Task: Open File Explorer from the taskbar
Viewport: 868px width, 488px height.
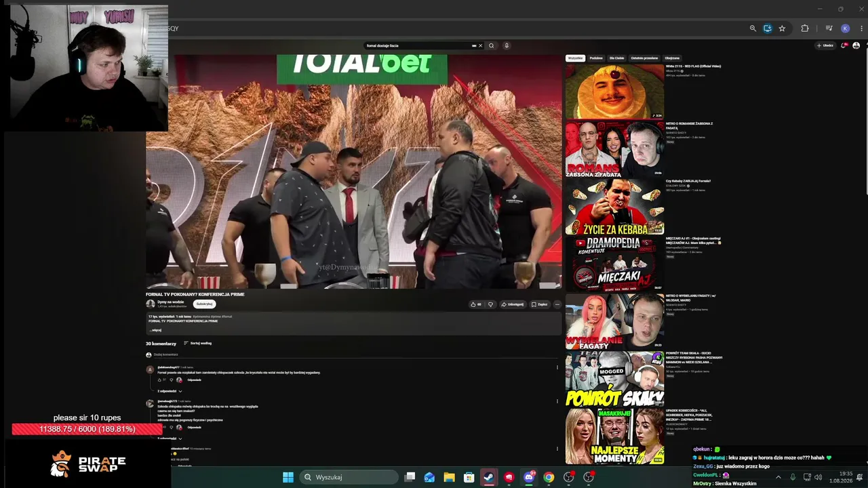Action: tap(449, 477)
